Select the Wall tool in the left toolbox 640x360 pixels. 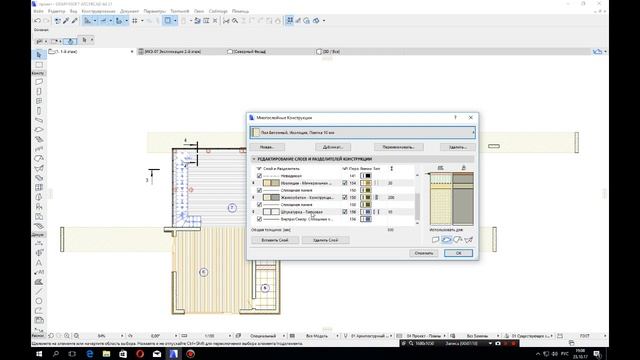click(x=39, y=82)
